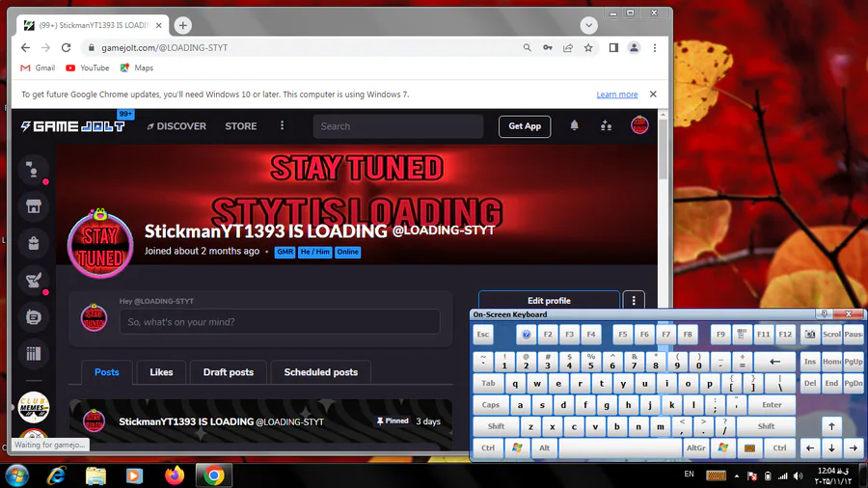Click the Chrome reload button
Screen dimensions: 868x488
point(66,47)
